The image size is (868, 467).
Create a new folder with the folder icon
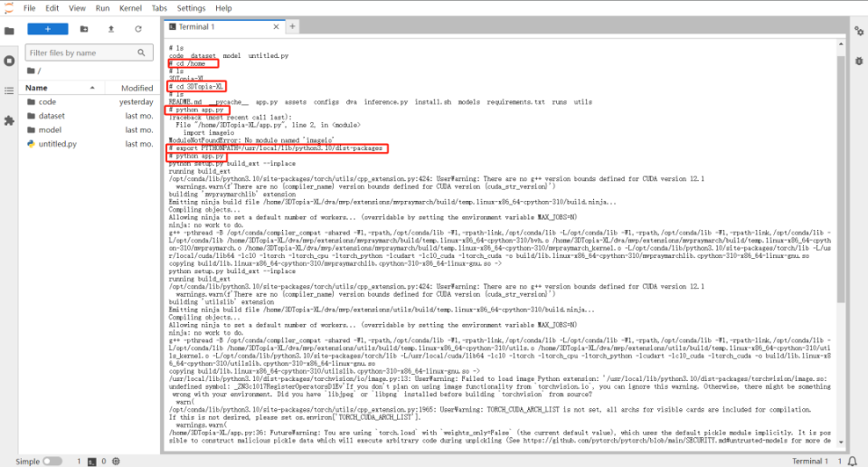pos(84,29)
